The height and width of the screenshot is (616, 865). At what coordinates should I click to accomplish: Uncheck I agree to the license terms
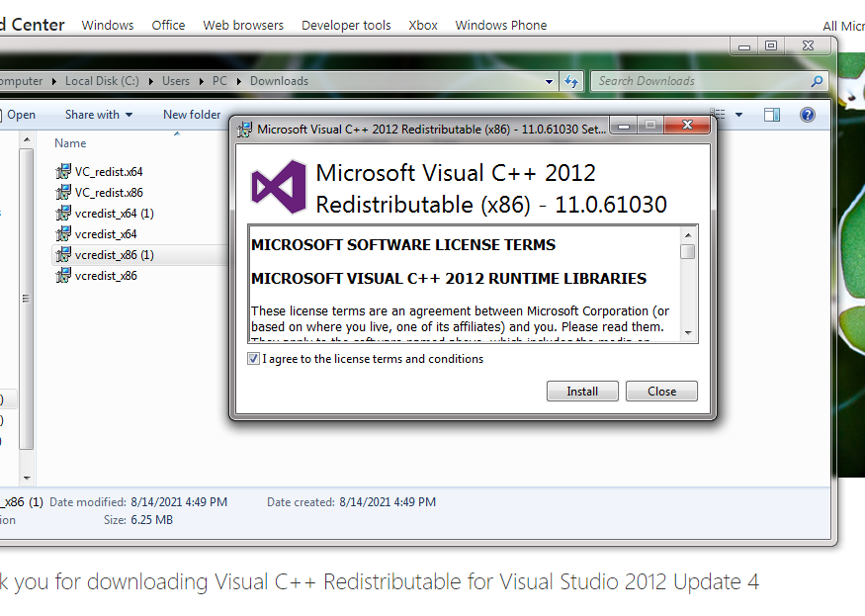(x=253, y=359)
